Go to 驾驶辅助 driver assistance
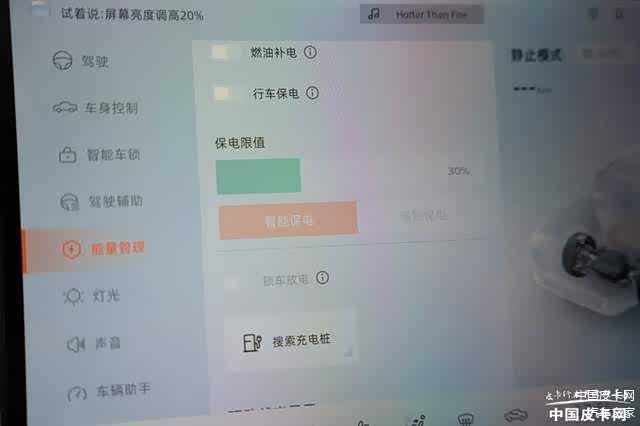 [101, 201]
